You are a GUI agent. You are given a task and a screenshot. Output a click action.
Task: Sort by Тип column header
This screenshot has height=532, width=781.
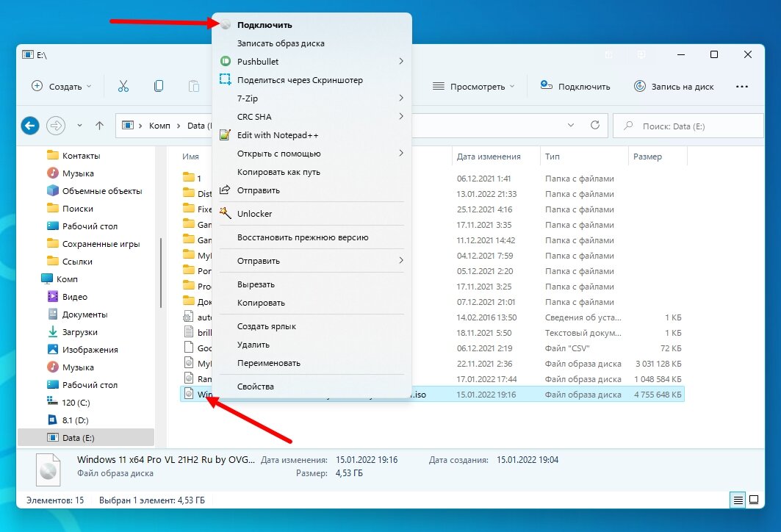[x=584, y=157]
